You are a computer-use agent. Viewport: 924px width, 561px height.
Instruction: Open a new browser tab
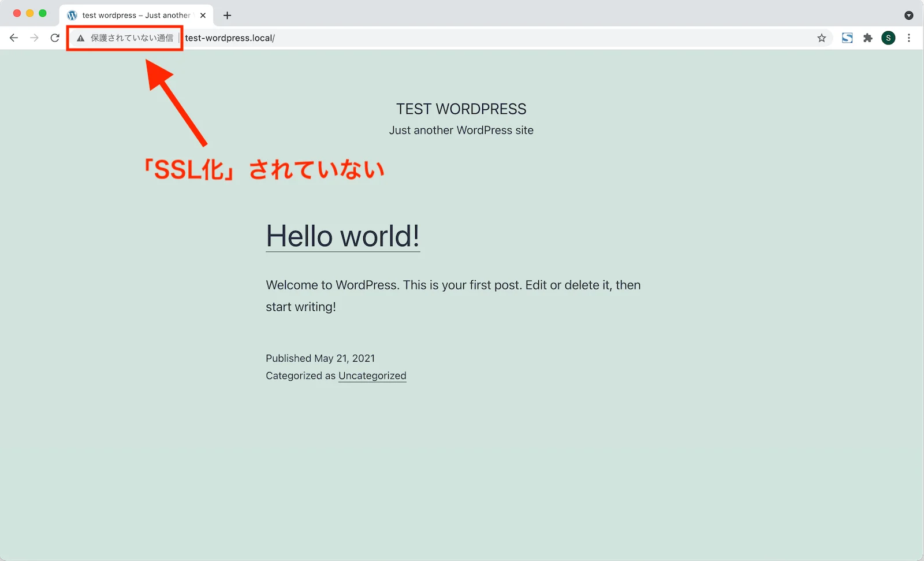[x=227, y=15]
